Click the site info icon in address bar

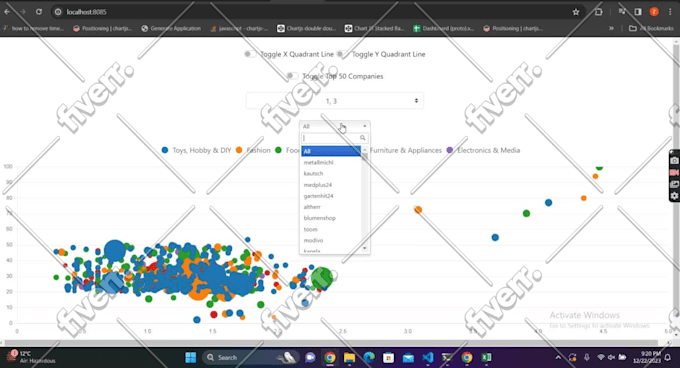(x=58, y=12)
